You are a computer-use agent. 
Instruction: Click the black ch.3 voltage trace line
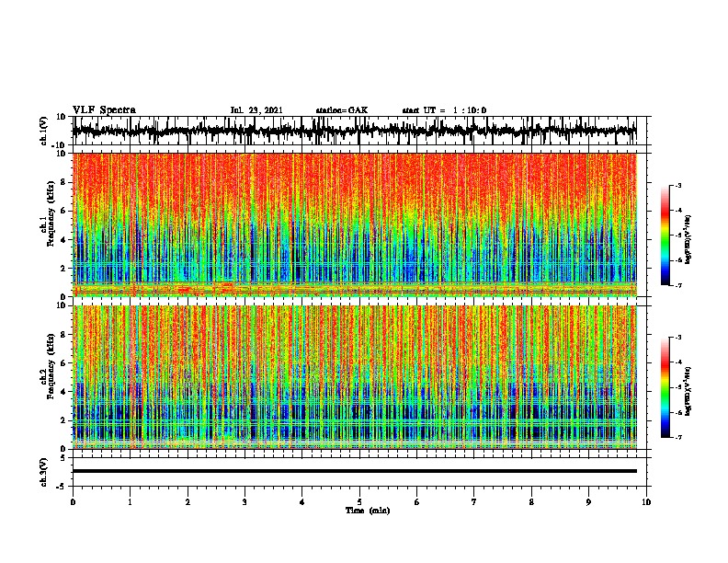[355, 471]
